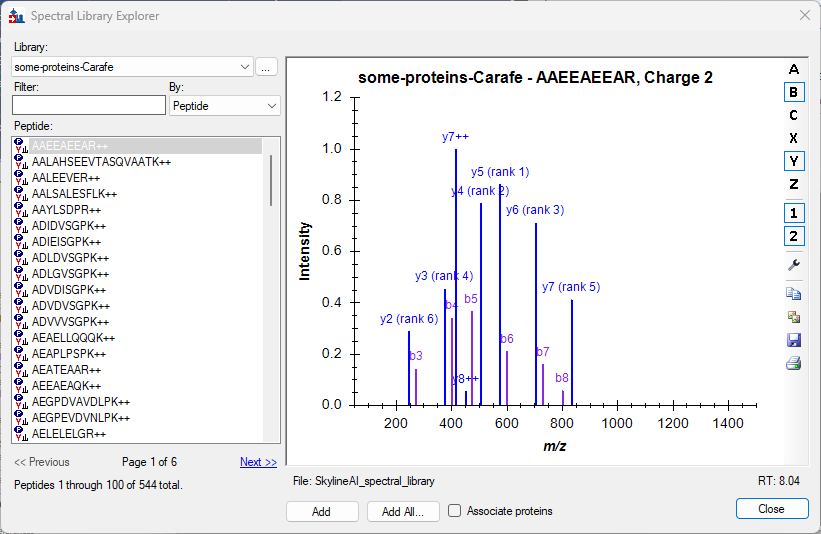Toggle Y ions display button

tap(794, 161)
